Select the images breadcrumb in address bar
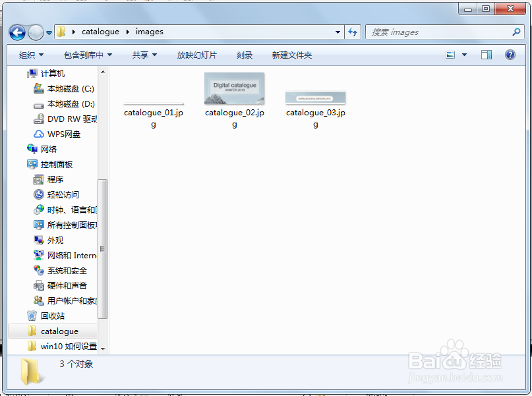This screenshot has width=532, height=396. point(149,32)
